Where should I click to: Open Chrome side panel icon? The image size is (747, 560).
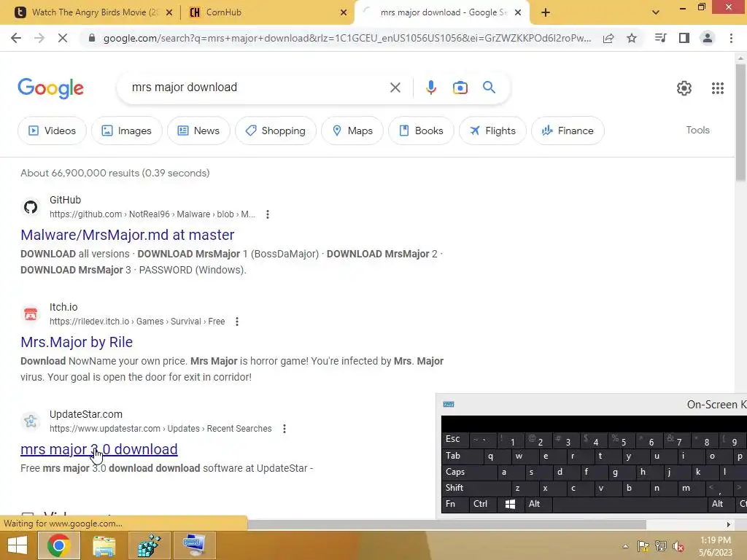pyautogui.click(x=684, y=38)
